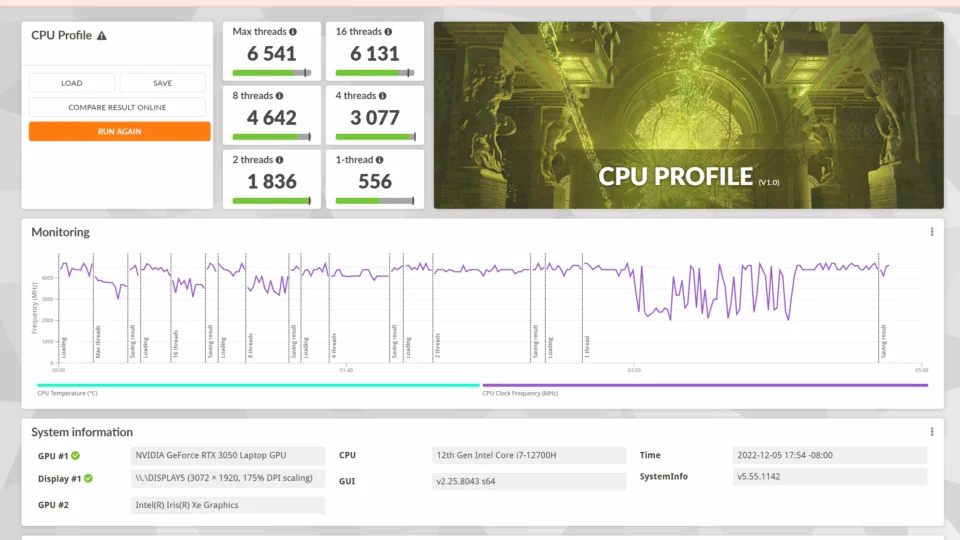960x540 pixels.
Task: Click the 8 threads score 4 642
Action: [272, 118]
